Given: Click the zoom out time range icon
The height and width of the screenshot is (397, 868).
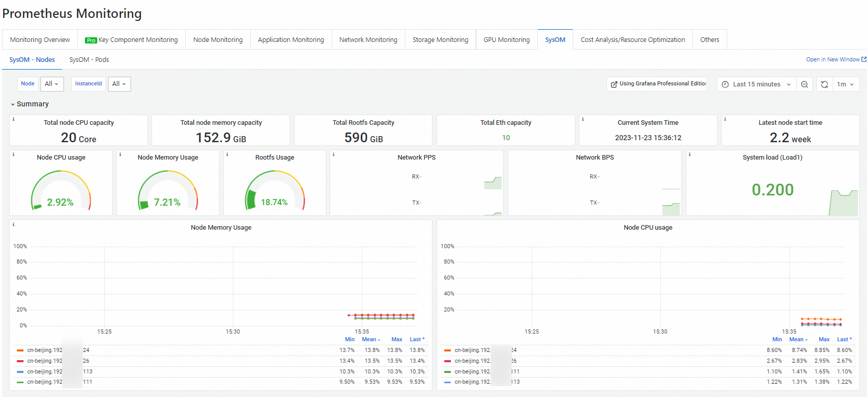Looking at the screenshot, I should (805, 84).
